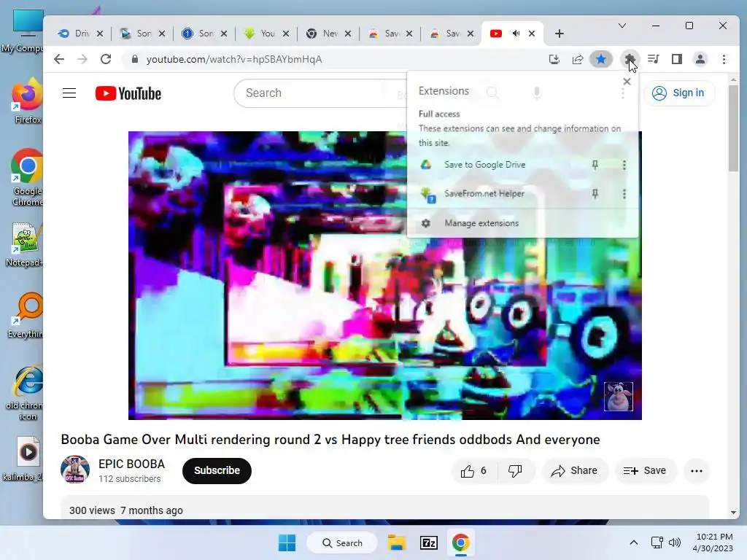Click the Share button under video
This screenshot has width=747, height=560.
(574, 471)
